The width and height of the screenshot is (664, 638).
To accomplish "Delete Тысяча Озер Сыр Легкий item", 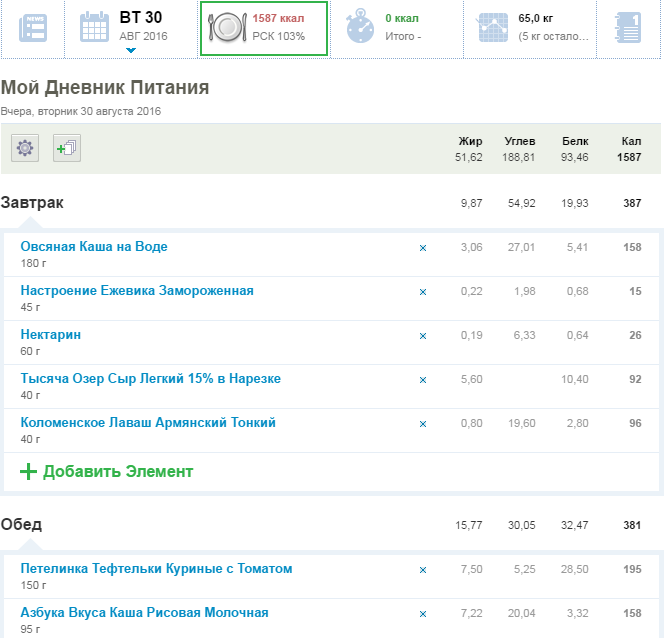I will [422, 380].
